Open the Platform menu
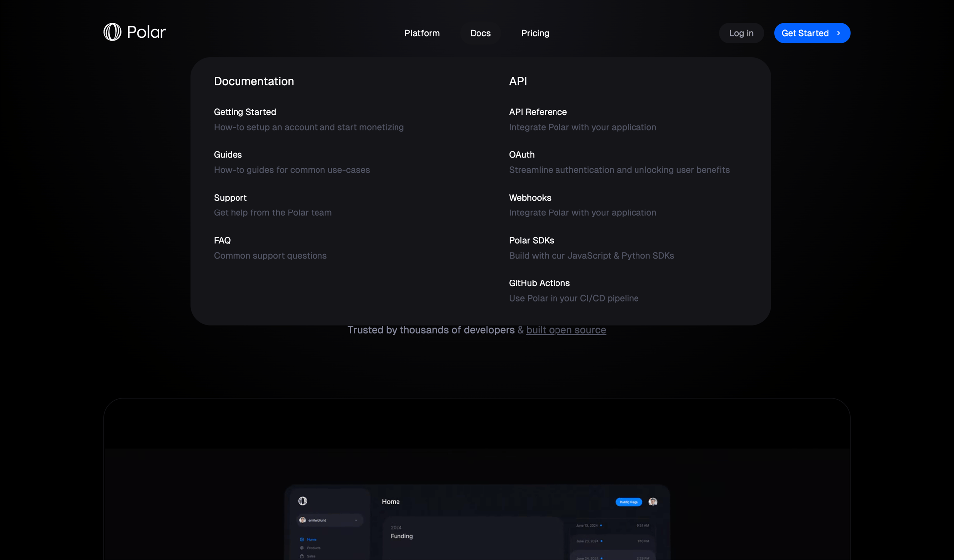 click(422, 33)
